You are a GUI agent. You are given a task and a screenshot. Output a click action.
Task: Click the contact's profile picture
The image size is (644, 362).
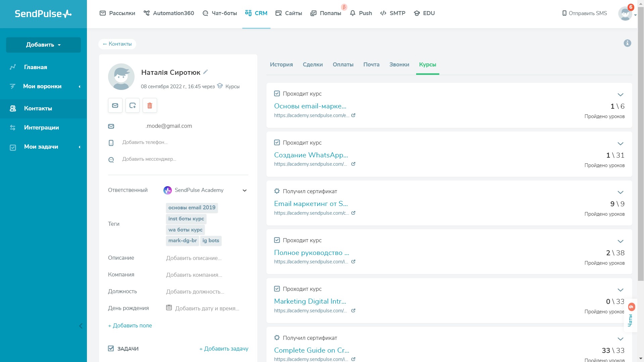point(121,77)
